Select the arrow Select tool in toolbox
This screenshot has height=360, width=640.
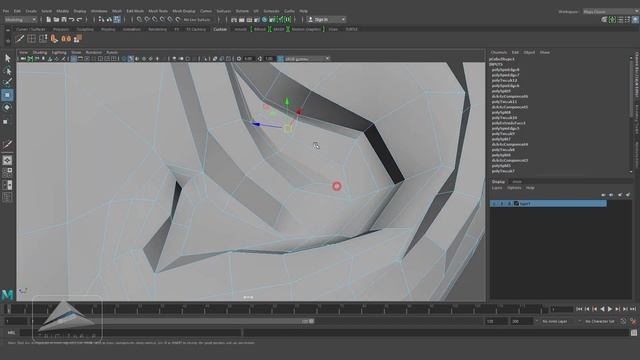click(7, 58)
